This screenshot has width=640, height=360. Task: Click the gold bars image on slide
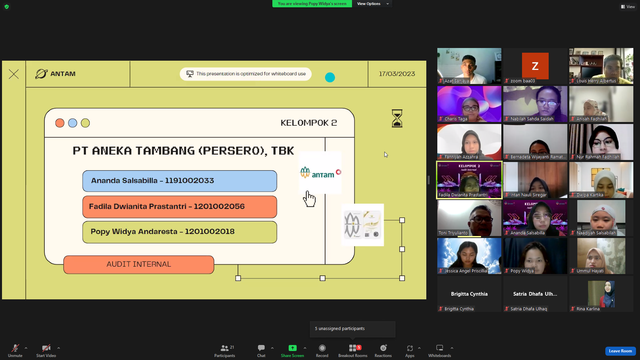[x=362, y=224]
